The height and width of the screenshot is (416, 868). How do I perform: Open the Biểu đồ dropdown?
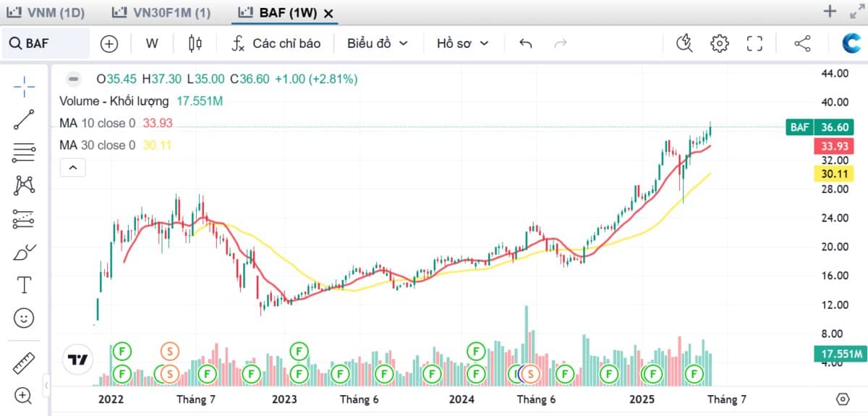click(378, 43)
